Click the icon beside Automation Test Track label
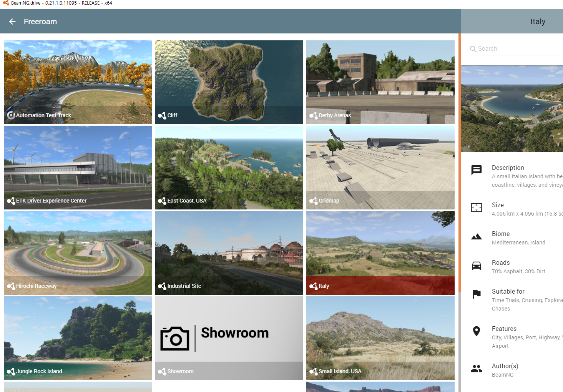The image size is (563, 392). pos(11,115)
